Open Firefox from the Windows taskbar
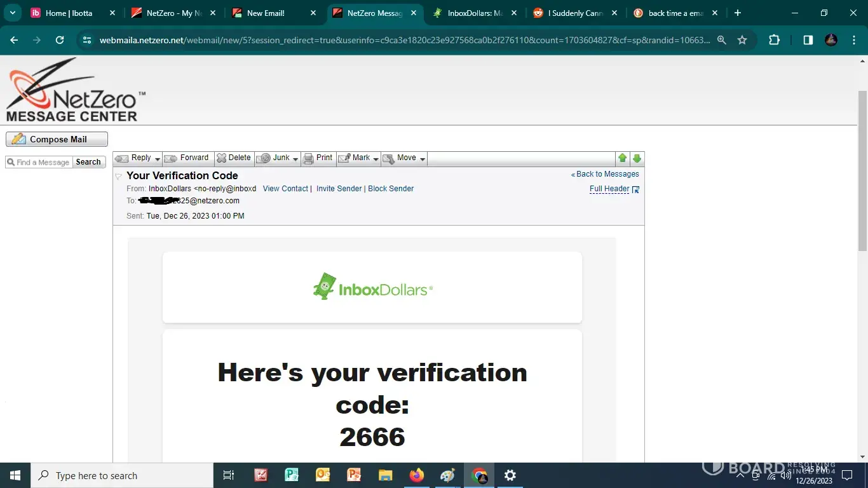This screenshot has width=868, height=488. (417, 475)
